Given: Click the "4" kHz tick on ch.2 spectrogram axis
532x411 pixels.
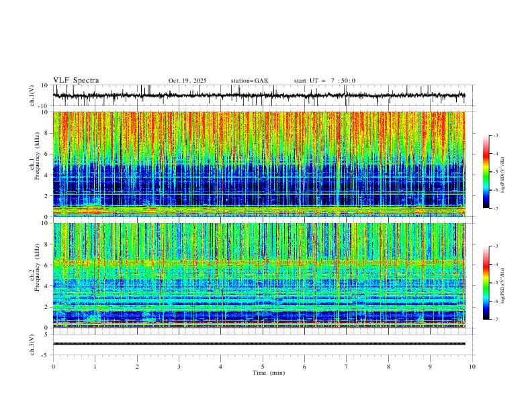Looking at the screenshot, I should point(46,286).
